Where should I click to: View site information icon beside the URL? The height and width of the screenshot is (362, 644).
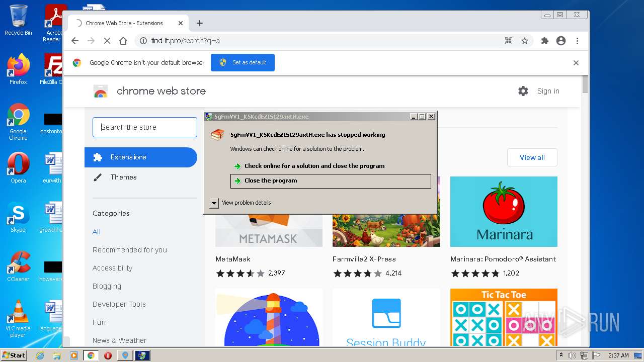click(143, 41)
